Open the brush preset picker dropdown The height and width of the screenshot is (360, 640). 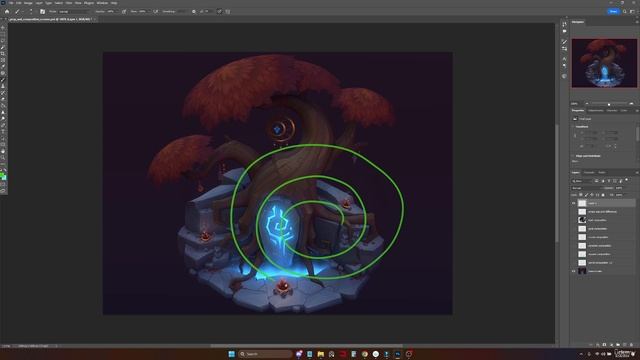click(31, 11)
